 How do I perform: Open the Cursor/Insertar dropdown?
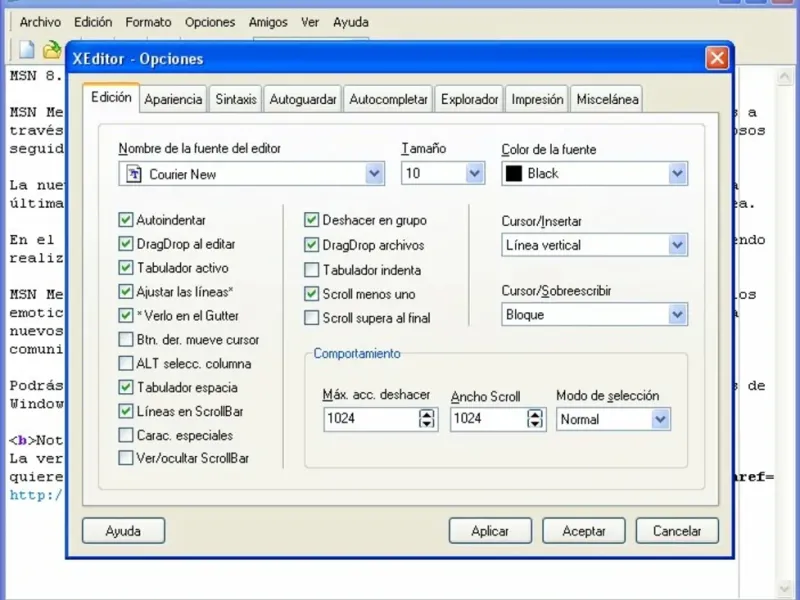[x=677, y=245]
